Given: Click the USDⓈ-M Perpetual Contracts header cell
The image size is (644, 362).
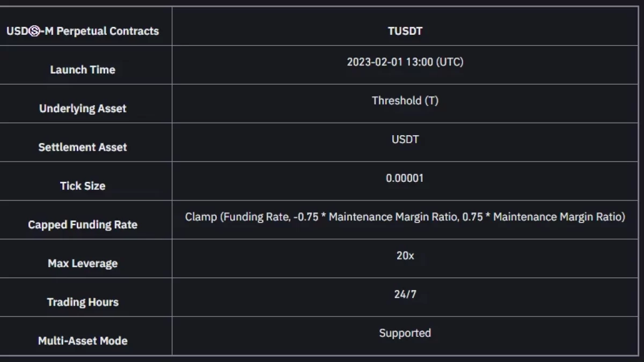Looking at the screenshot, I should [x=83, y=31].
